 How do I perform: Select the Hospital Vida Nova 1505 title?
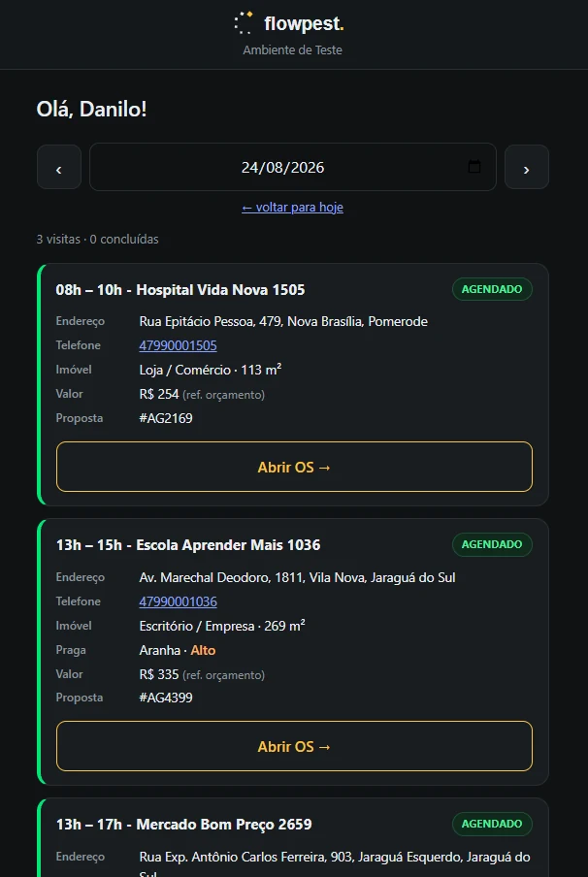(220, 290)
